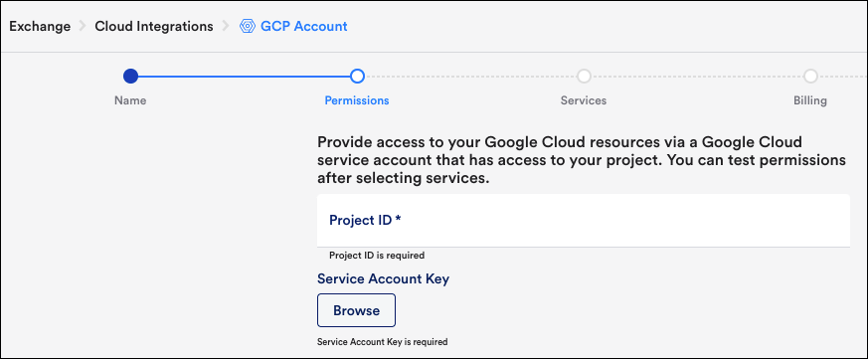The image size is (868, 359).
Task: Jump to the Name step label
Action: [130, 100]
